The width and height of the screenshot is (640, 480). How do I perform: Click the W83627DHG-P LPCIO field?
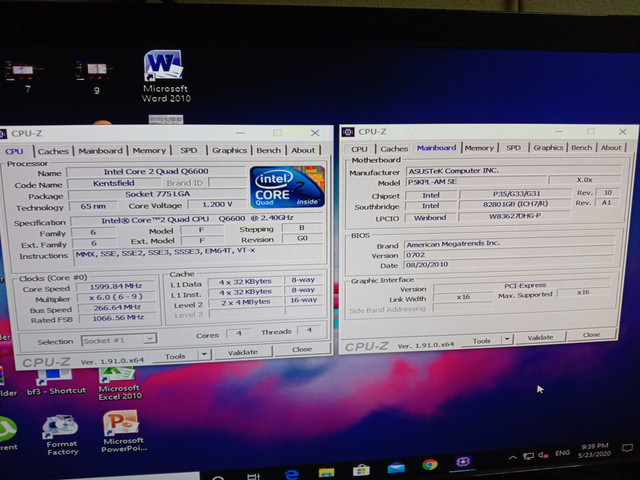point(515,216)
